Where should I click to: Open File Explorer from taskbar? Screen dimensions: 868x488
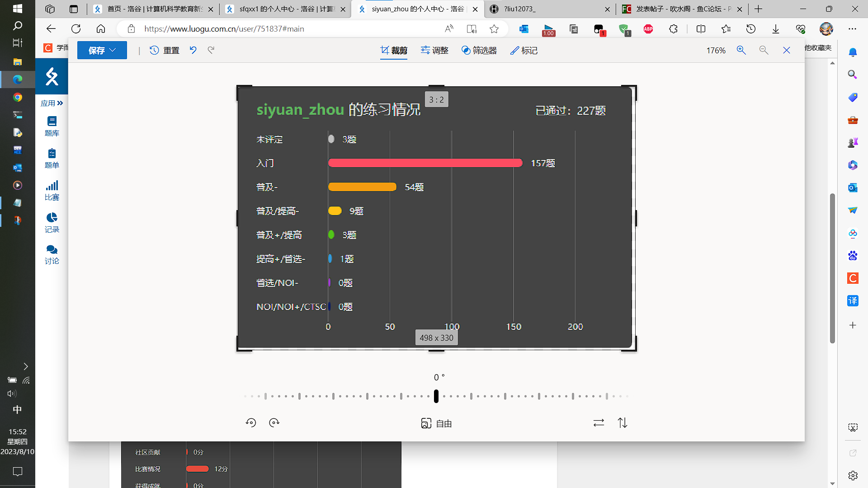coord(18,61)
